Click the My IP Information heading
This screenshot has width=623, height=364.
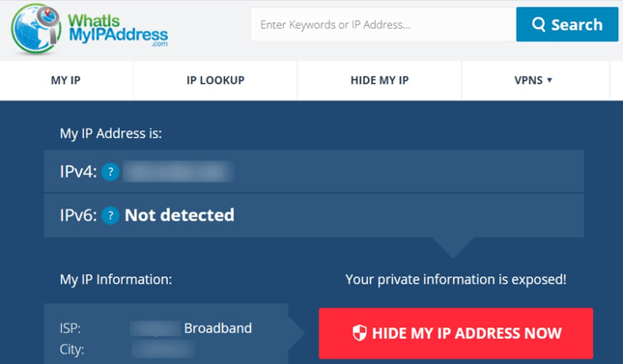pos(116,279)
